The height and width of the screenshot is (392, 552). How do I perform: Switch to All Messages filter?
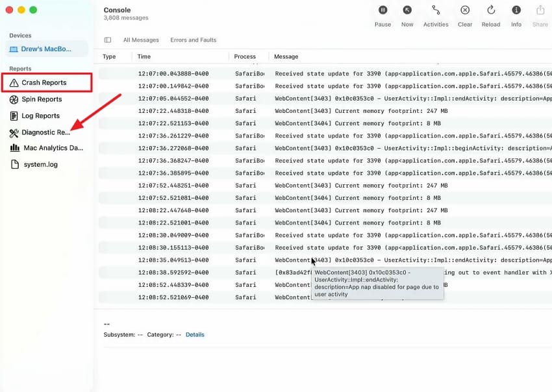[x=141, y=40]
